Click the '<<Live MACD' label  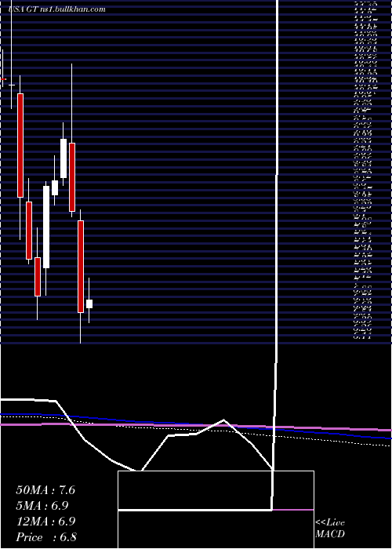330,528
